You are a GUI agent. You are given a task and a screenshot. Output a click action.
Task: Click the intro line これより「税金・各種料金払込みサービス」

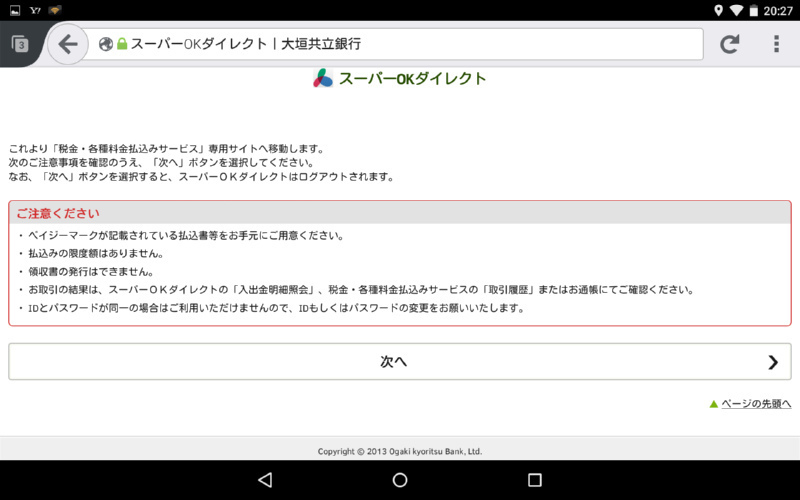167,149
